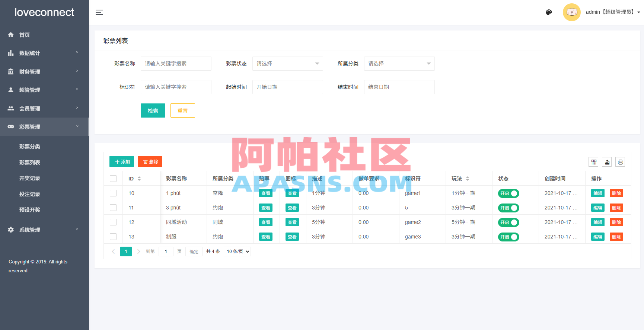Screen dimensions: 644x330
Task: Open 投注记录 in the sidebar
Action: (30, 194)
